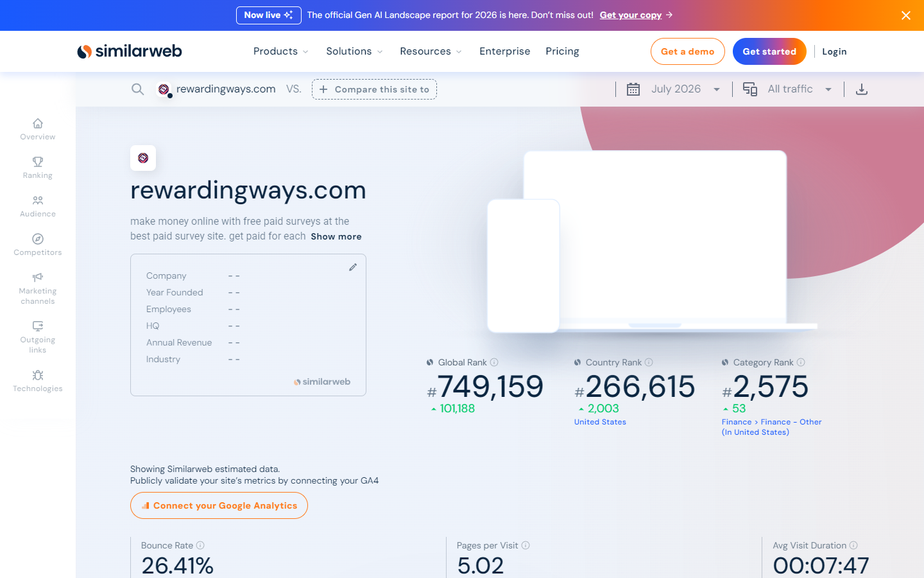Download the report via download icon
The width and height of the screenshot is (924, 578).
[x=862, y=89]
